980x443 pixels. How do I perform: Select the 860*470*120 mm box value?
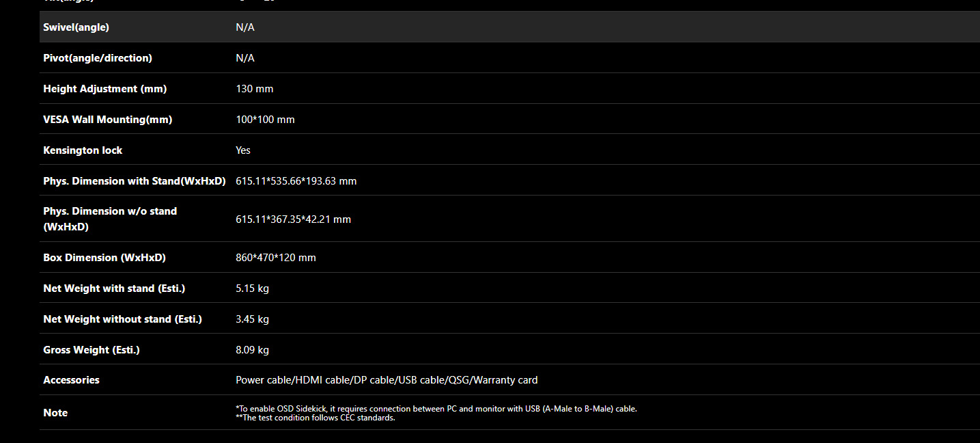coord(275,258)
